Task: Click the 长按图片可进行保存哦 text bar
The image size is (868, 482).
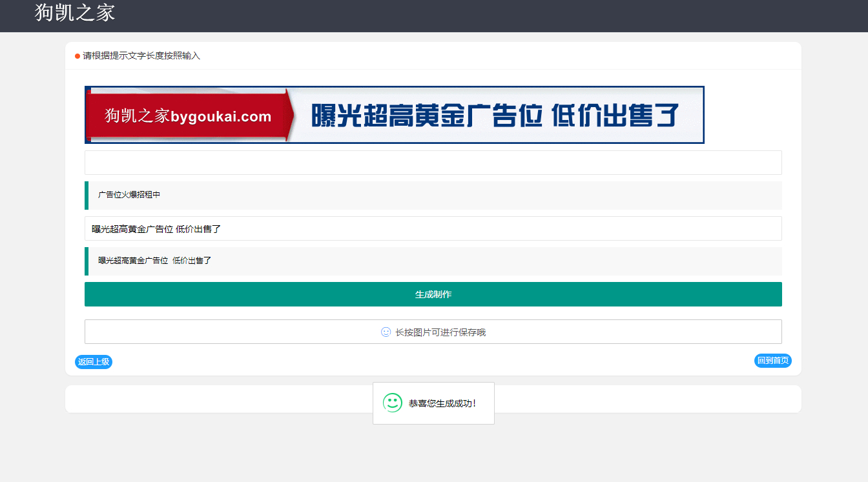Action: coord(433,332)
